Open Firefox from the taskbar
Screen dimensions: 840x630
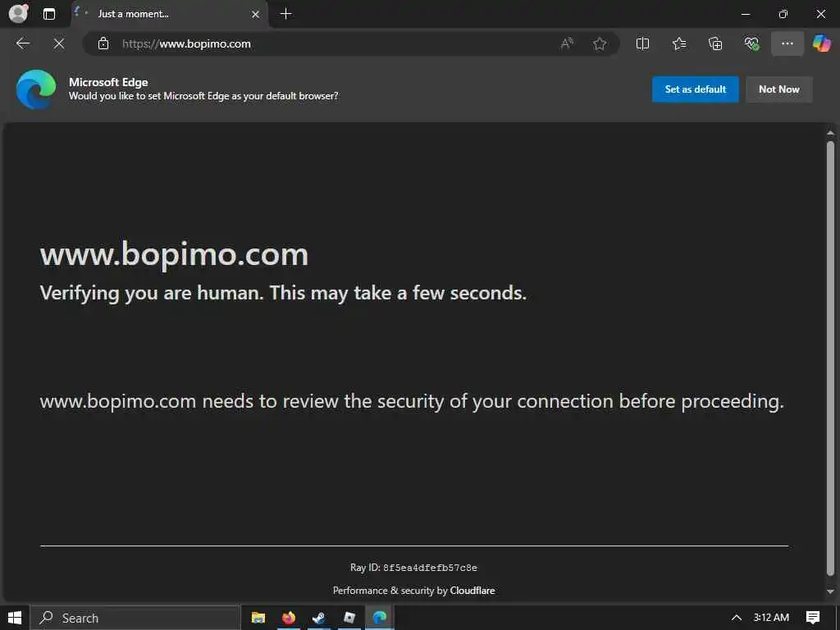288,618
